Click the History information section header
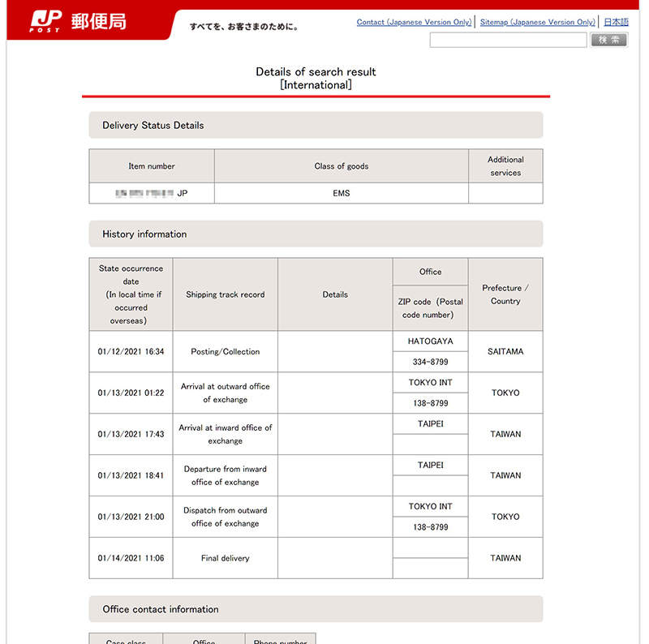Viewport: 649px width, 644px height. pos(143,234)
